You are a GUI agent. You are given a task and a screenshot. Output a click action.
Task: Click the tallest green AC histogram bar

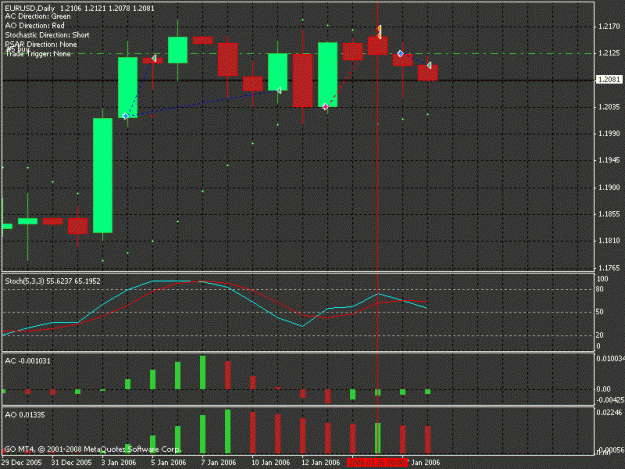[202, 372]
